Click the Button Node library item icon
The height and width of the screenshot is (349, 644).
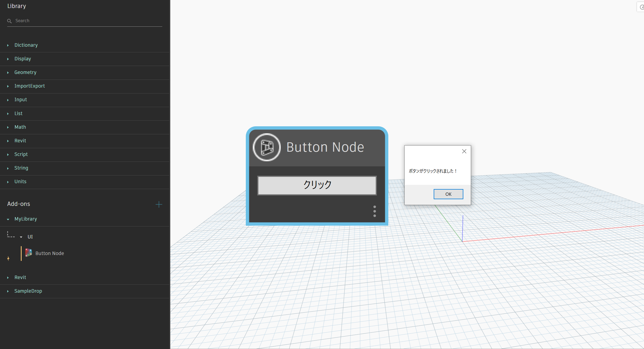click(29, 253)
